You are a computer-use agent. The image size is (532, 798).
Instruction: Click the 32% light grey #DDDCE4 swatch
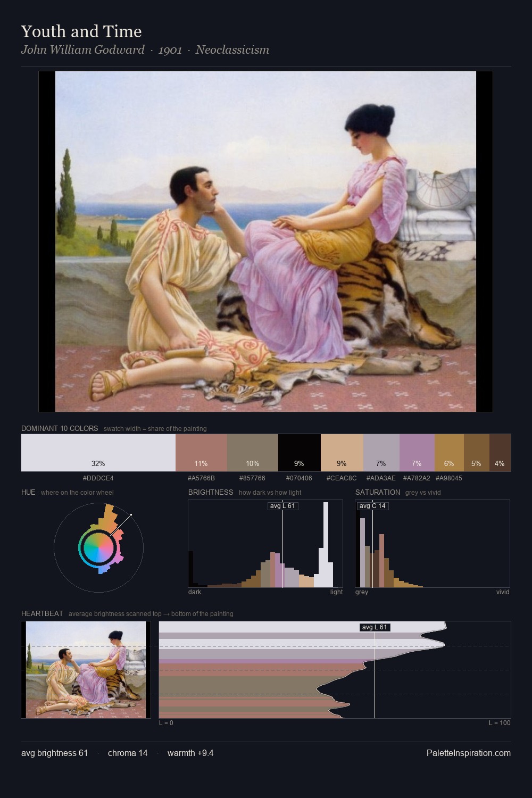click(98, 453)
